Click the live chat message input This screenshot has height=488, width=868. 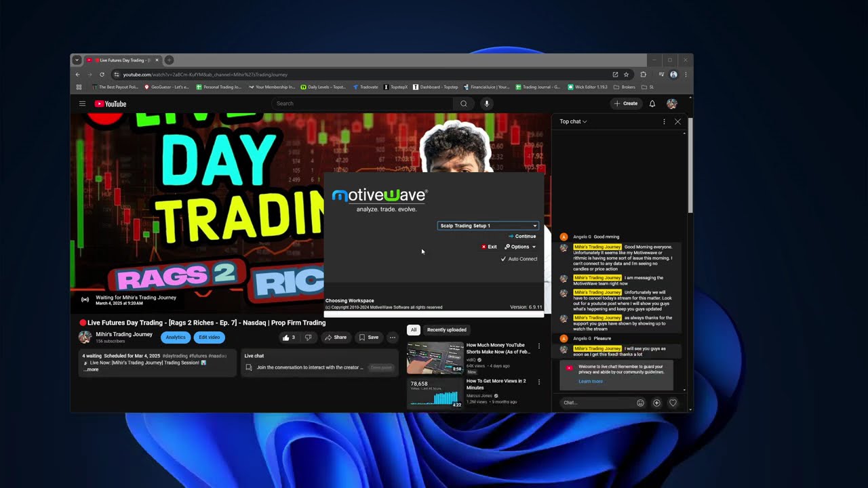[597, 403]
